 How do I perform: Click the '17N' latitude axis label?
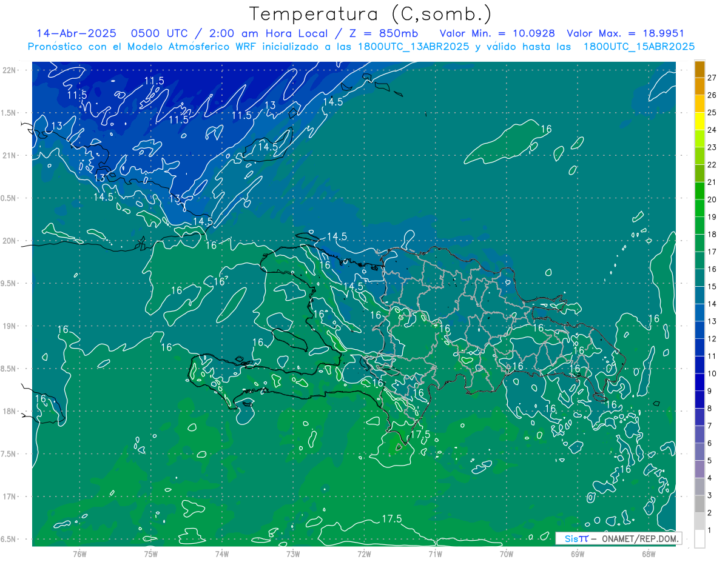(x=10, y=497)
